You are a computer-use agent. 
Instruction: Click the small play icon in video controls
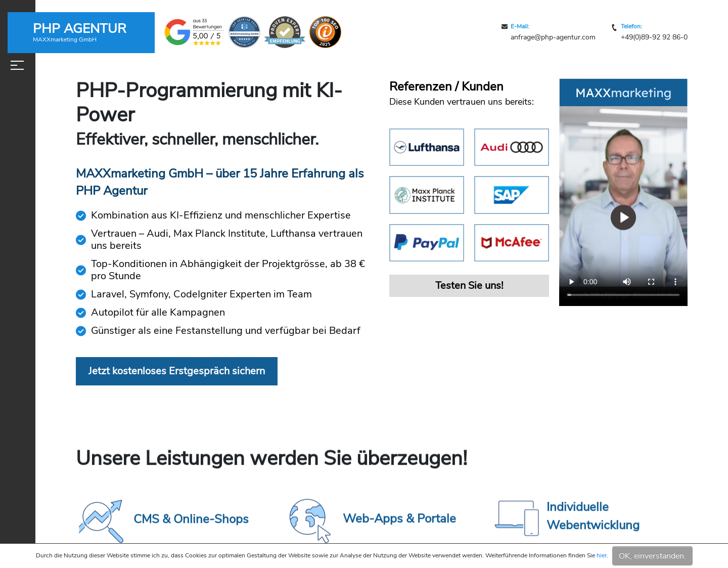tap(572, 282)
